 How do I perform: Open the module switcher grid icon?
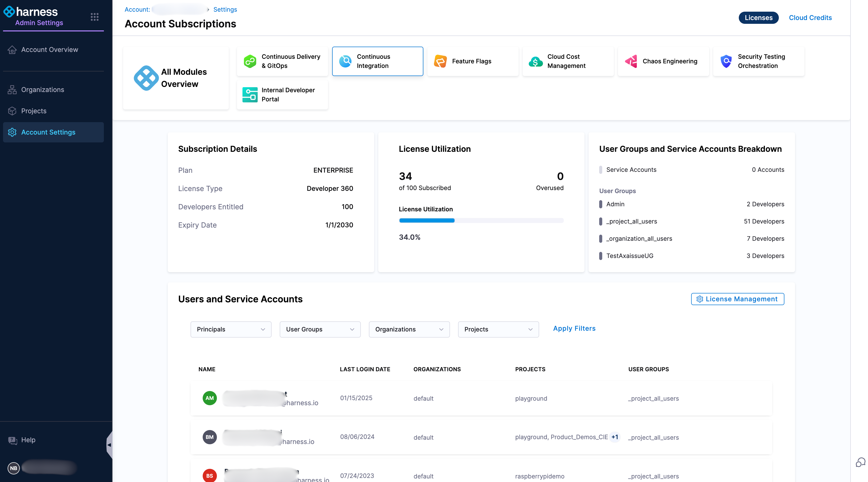tap(94, 17)
